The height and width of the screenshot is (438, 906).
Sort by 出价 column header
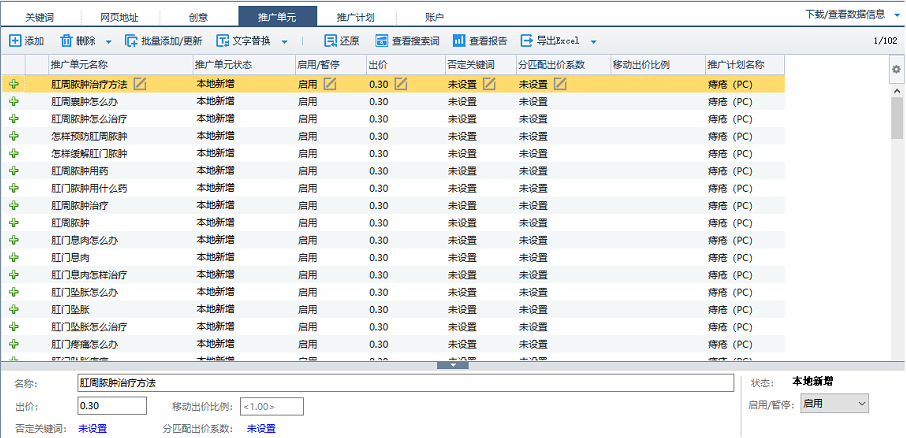click(x=404, y=65)
